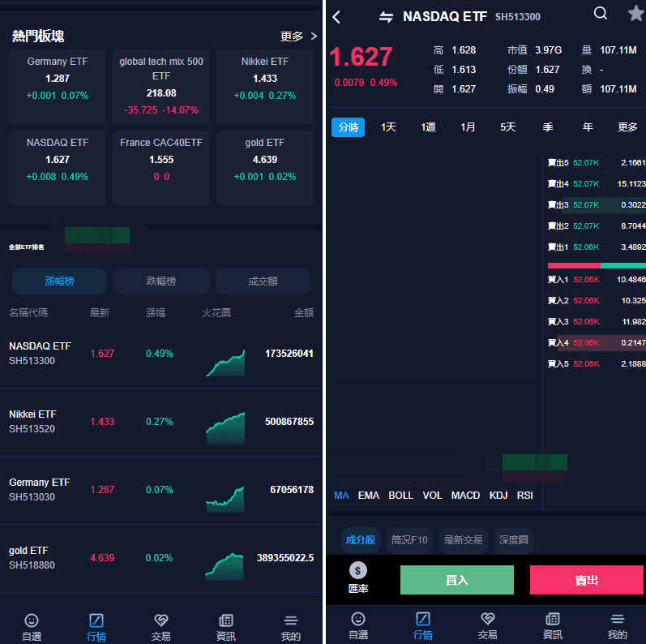Tap the swap stock arrows icon
Viewport: 646px width, 644px height.
coord(386,17)
